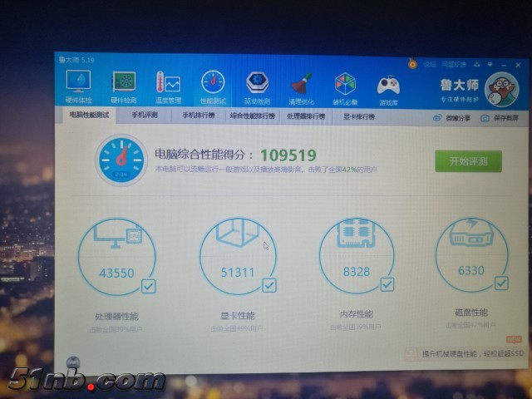Click the 微博分享 share link
Screen dimensions: 532x399
pos(451,119)
